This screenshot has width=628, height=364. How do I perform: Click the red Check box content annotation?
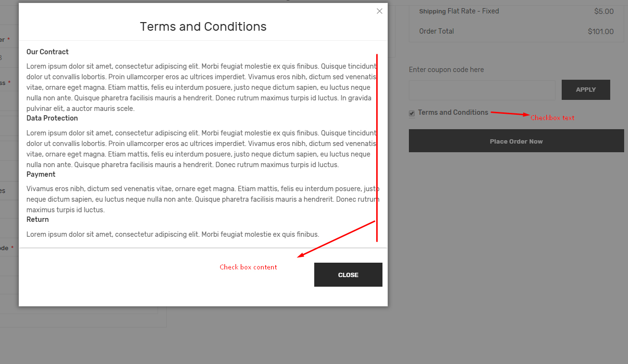click(248, 267)
